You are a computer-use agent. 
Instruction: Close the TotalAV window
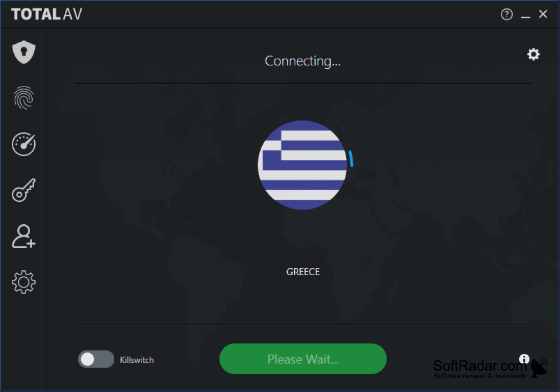point(543,14)
